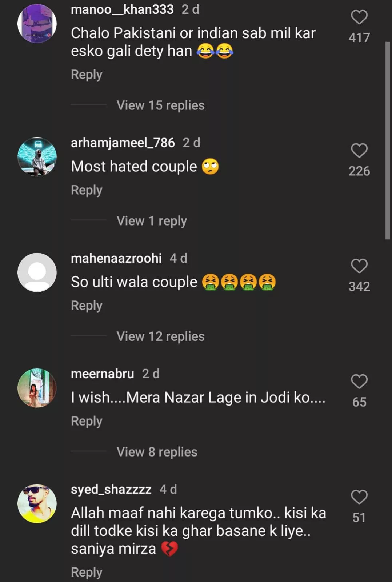Open manoo__khan333's profile picture
392x582 pixels.
(x=37, y=24)
